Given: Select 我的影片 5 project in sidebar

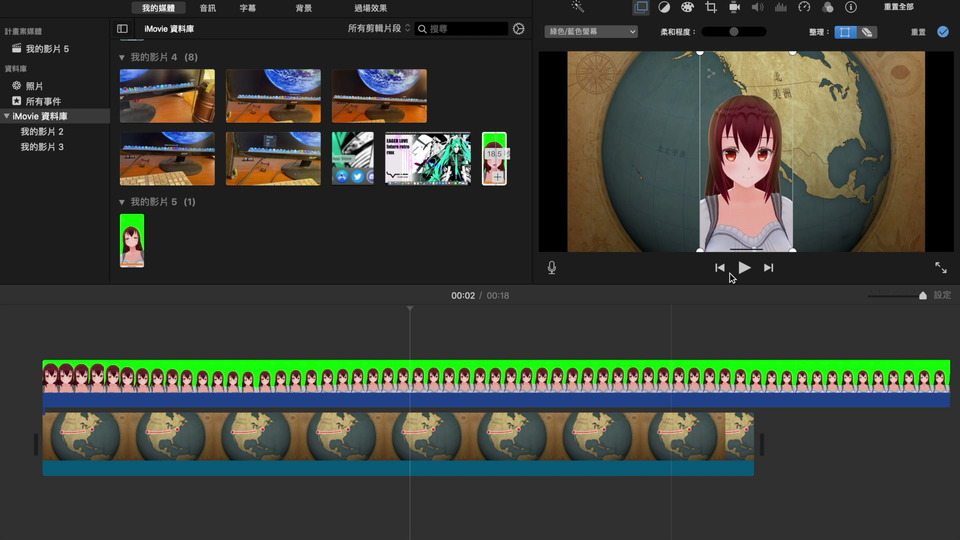Looking at the screenshot, I should pos(47,48).
